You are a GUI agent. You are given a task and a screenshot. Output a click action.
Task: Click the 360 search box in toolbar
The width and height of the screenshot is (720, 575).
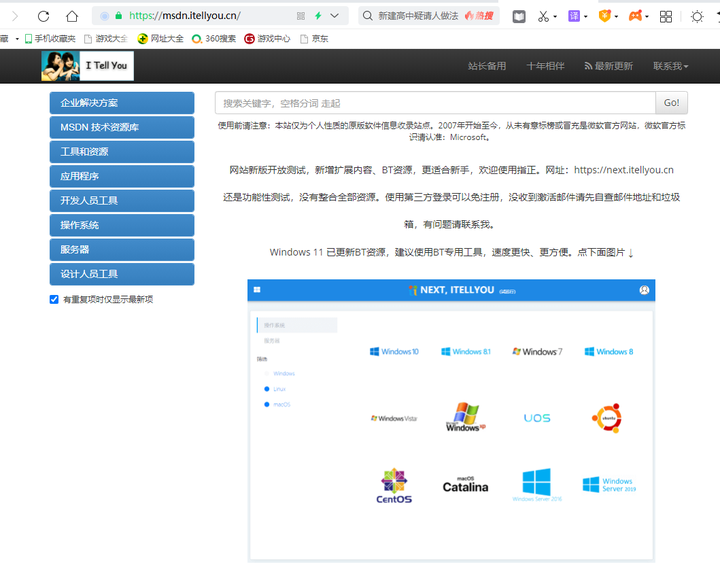point(428,16)
